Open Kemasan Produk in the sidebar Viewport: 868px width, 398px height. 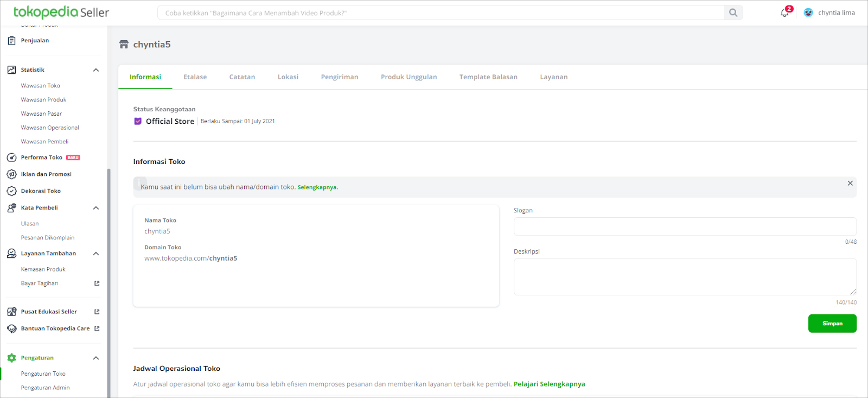pos(43,269)
